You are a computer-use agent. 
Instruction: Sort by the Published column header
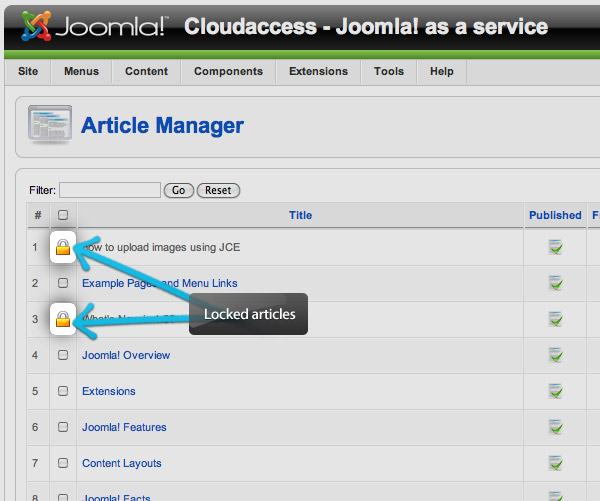[555, 215]
